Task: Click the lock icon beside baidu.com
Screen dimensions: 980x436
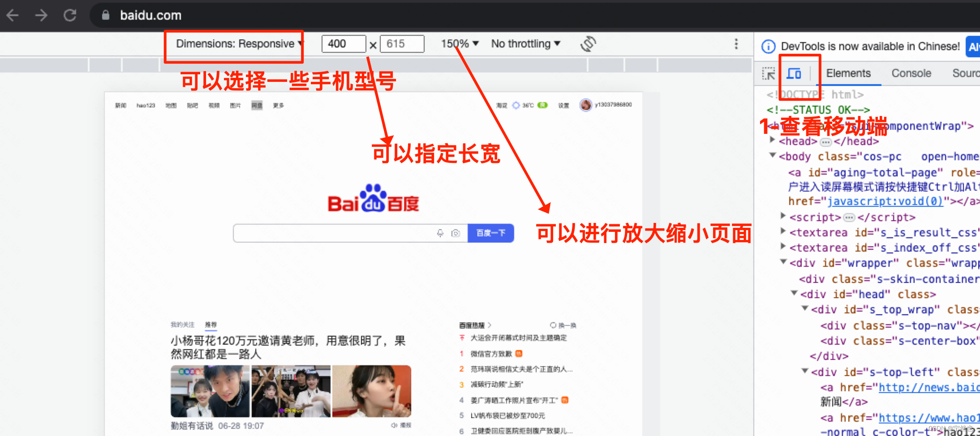Action: point(105,15)
